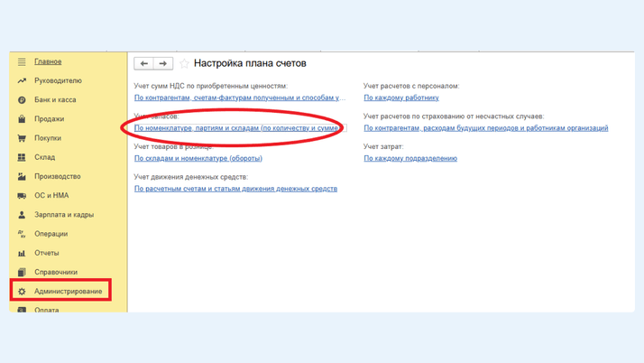Open the Администрирование section
The height and width of the screenshot is (363, 644).
pos(69,292)
